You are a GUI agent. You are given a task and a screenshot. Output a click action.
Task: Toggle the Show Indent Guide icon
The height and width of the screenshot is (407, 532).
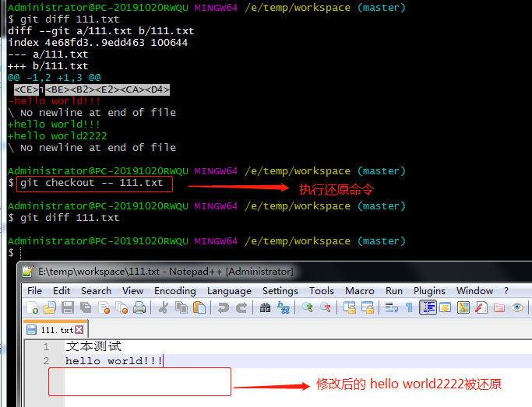[428, 307]
